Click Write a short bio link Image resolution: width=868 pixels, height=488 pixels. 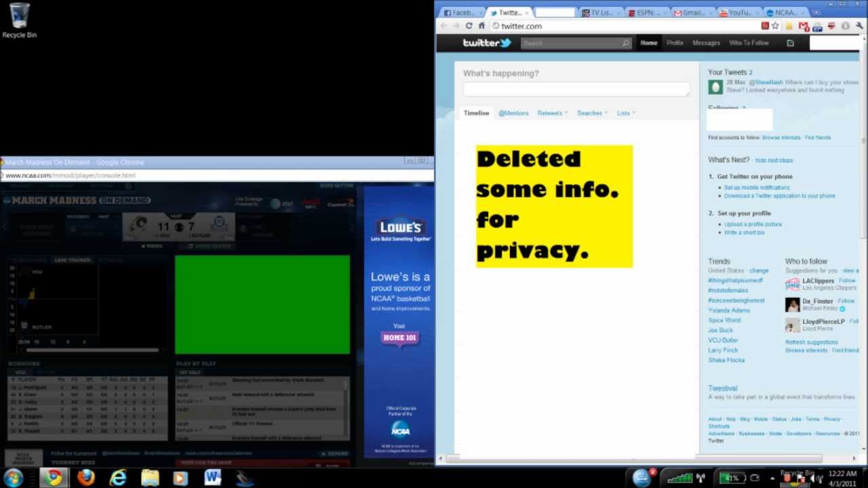(744, 232)
